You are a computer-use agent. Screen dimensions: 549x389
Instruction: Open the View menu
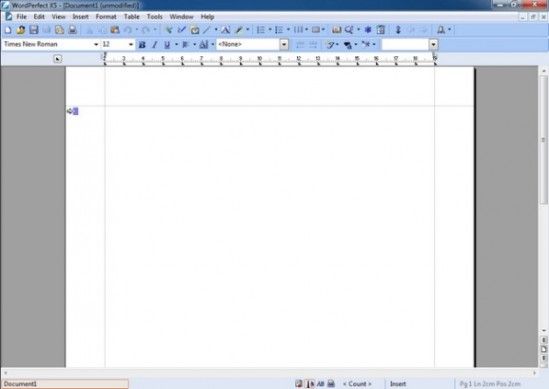(x=58, y=16)
